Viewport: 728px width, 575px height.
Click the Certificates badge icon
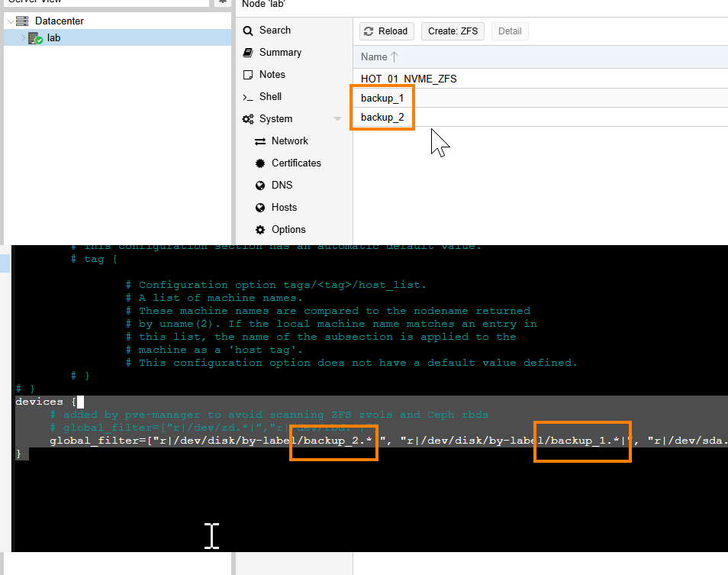tap(259, 163)
